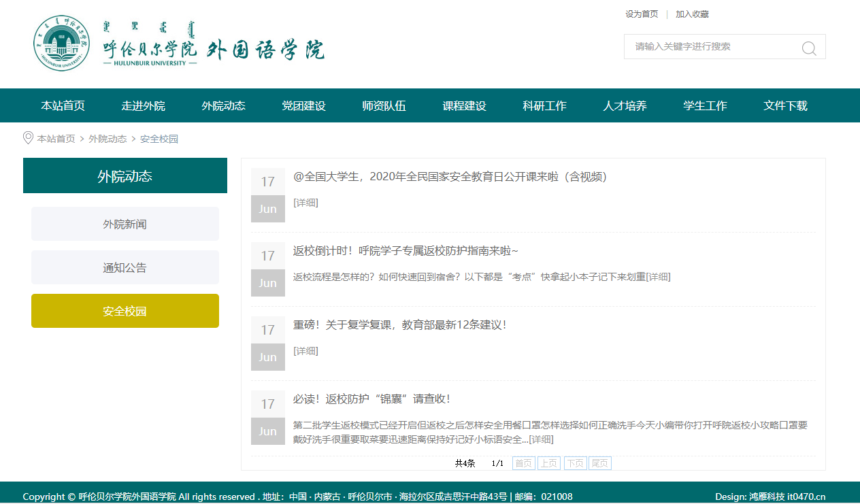The image size is (860, 504).
Task: Open the 返校倒计时 protection guide article
Action: [x=406, y=251]
